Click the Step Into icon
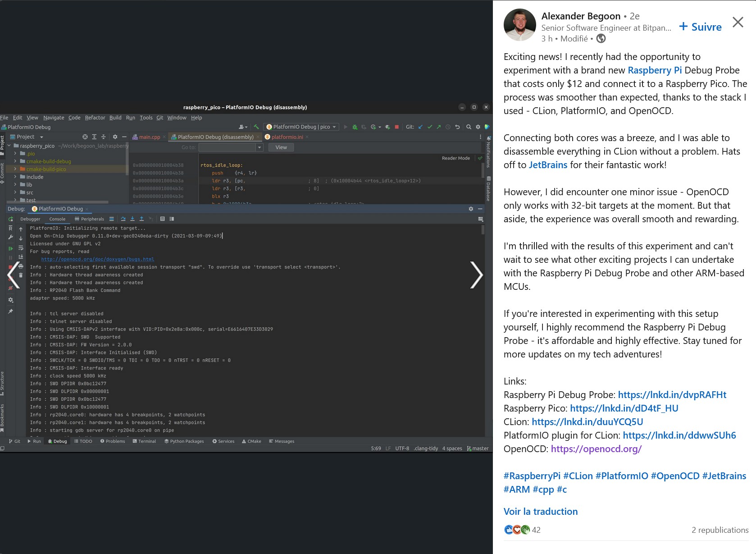Screen dimensions: 756x554 [x=132, y=219]
